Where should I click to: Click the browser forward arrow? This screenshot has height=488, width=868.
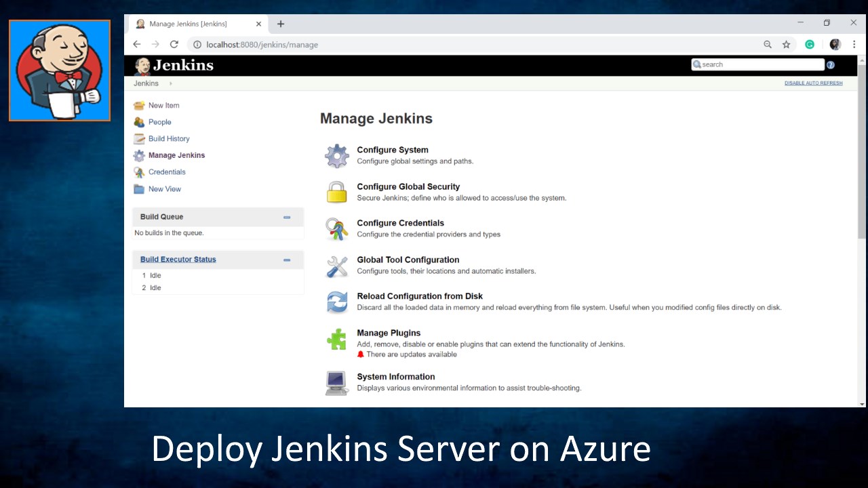155,45
